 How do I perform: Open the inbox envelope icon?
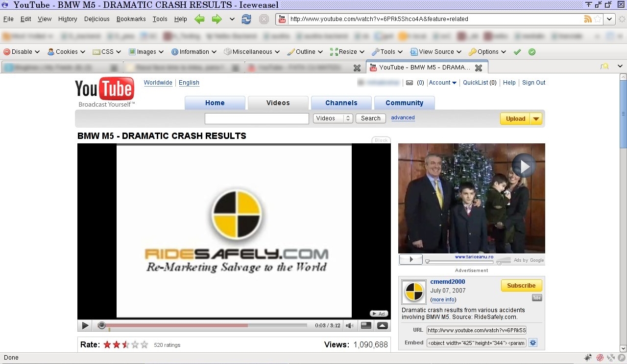410,83
